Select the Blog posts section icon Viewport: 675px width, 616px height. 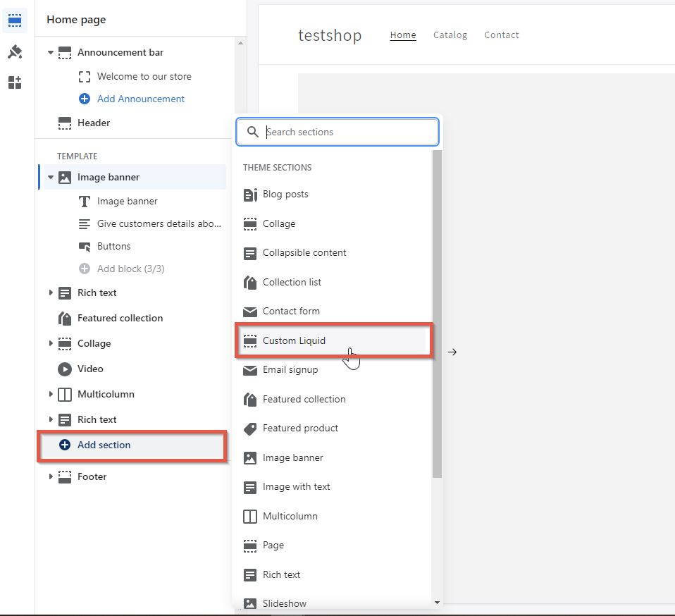point(251,194)
